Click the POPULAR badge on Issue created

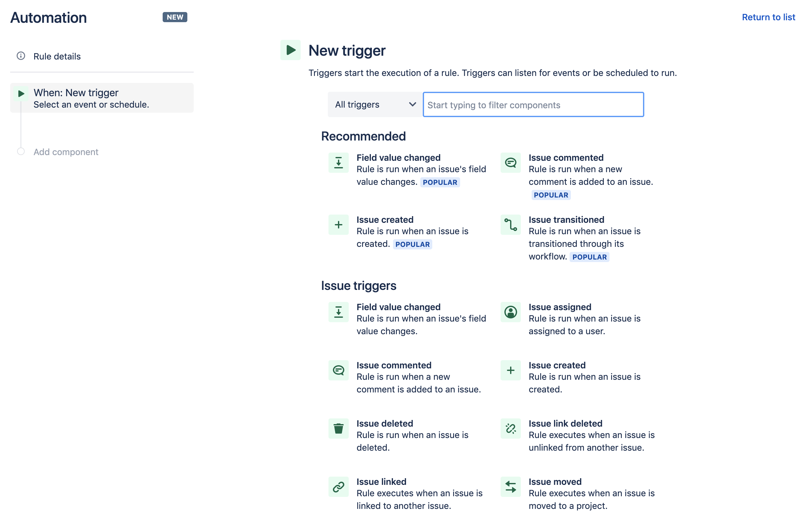[x=412, y=244]
